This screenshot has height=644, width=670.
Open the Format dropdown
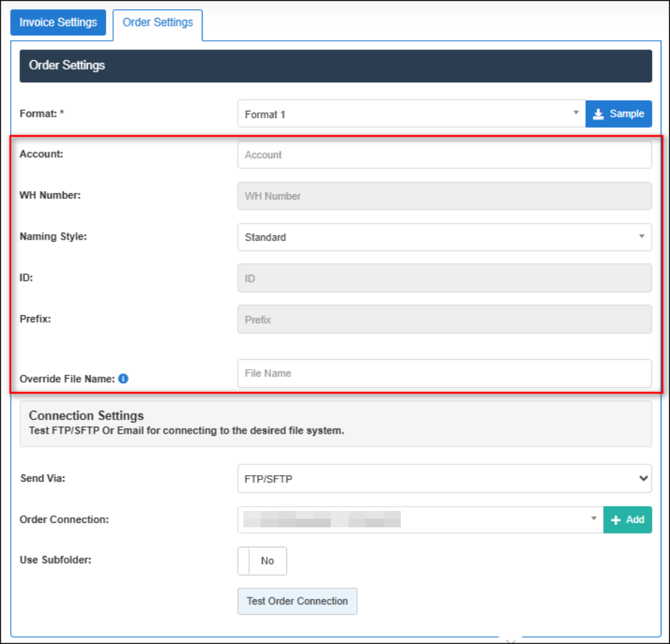412,114
